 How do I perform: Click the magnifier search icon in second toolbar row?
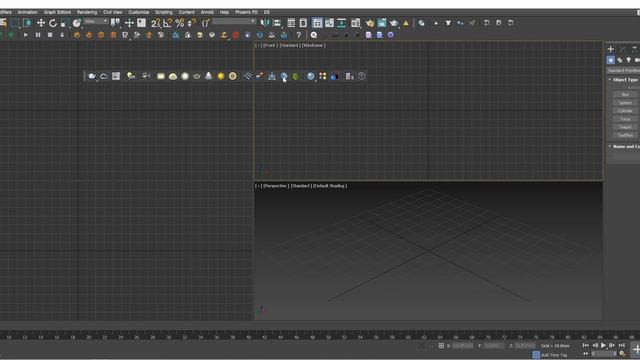314,35
